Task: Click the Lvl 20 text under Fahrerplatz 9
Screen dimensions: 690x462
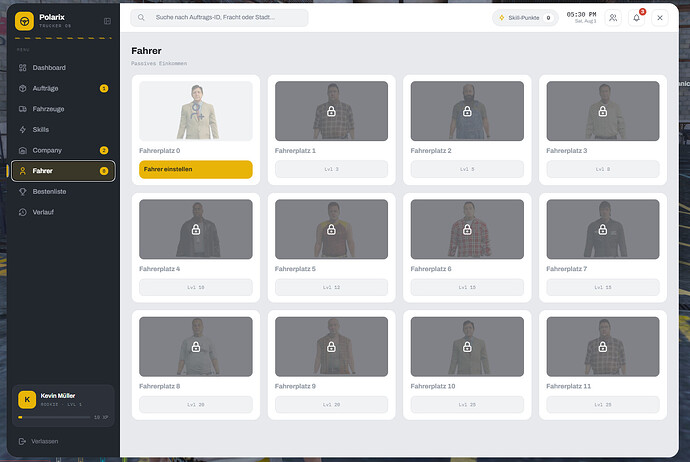Action: tap(331, 405)
